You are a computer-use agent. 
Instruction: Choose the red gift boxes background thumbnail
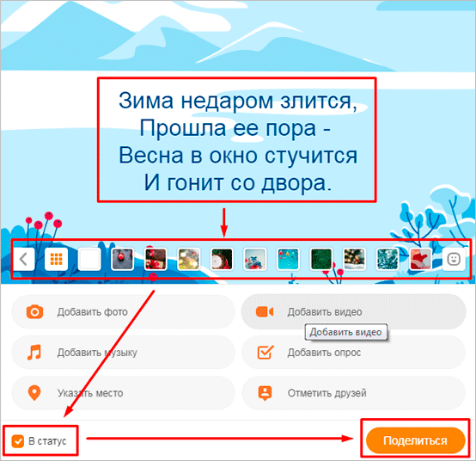[156, 259]
